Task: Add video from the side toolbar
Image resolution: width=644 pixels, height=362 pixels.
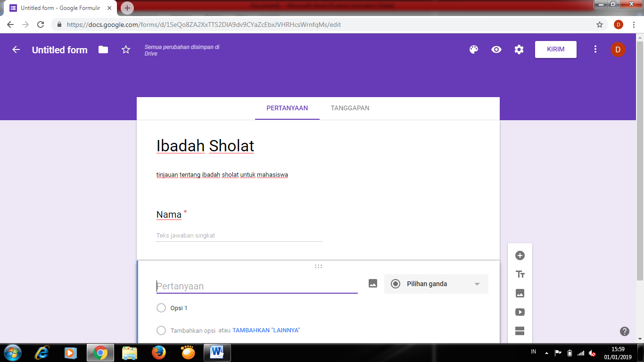Action: 520,312
